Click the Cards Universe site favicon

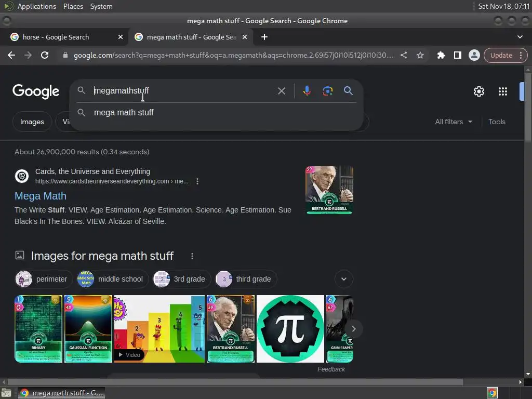click(22, 176)
